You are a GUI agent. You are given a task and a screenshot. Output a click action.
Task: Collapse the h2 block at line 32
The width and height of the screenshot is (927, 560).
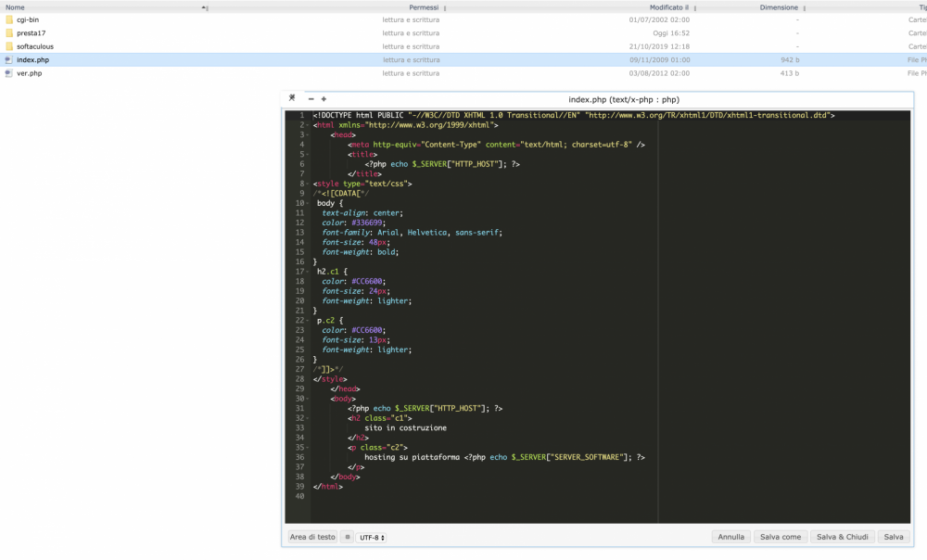(308, 418)
